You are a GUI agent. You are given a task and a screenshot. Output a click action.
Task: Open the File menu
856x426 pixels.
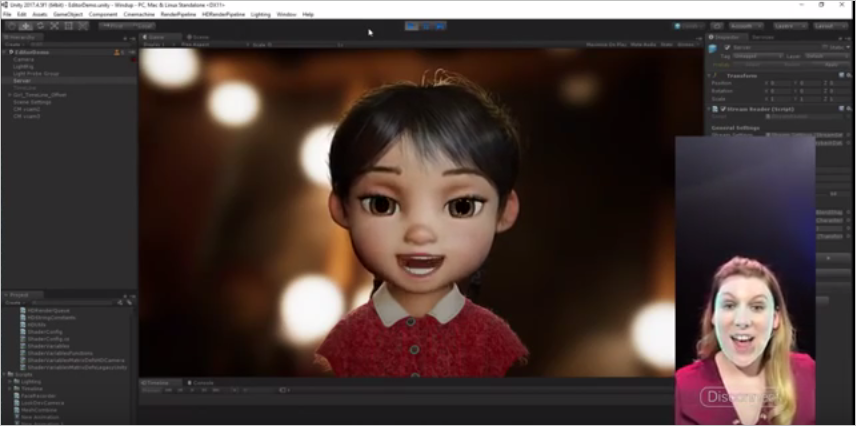pos(7,14)
